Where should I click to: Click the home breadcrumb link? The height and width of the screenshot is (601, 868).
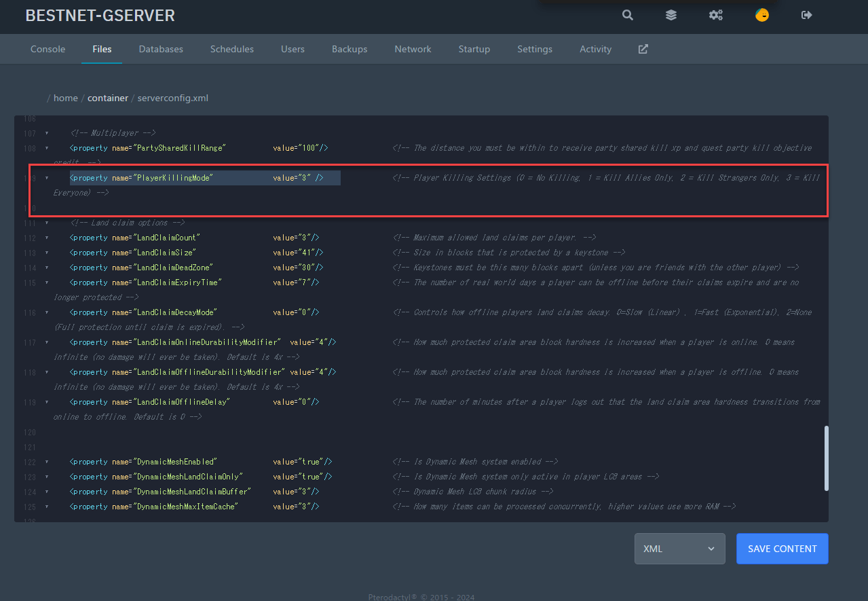tap(66, 98)
